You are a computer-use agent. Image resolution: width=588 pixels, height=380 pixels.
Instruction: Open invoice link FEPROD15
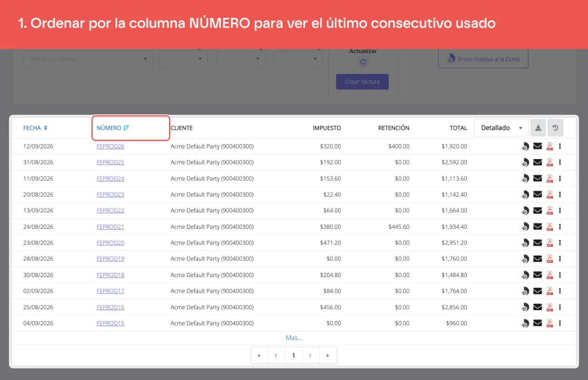[110, 323]
